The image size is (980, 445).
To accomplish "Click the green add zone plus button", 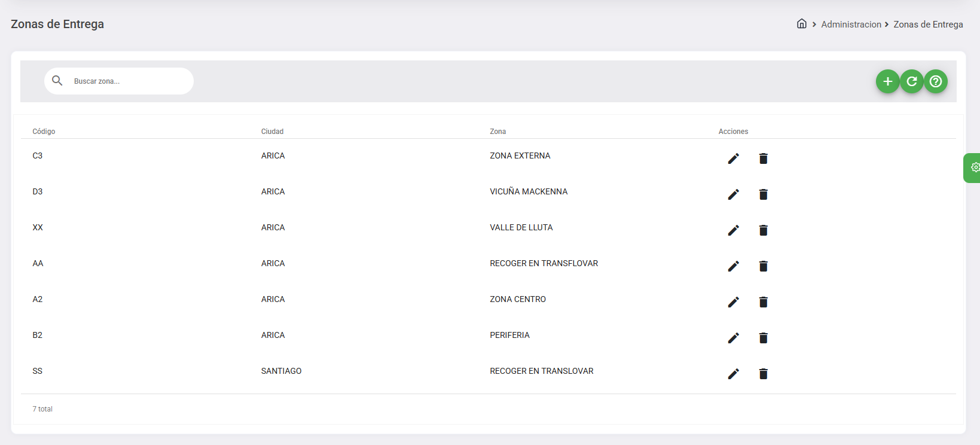I will (887, 81).
